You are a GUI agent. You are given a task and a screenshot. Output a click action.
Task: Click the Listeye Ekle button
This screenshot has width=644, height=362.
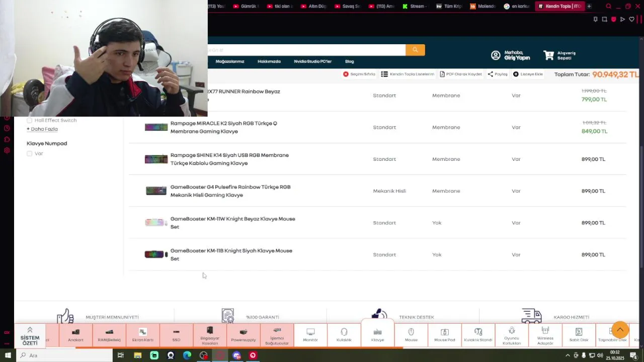pos(528,74)
